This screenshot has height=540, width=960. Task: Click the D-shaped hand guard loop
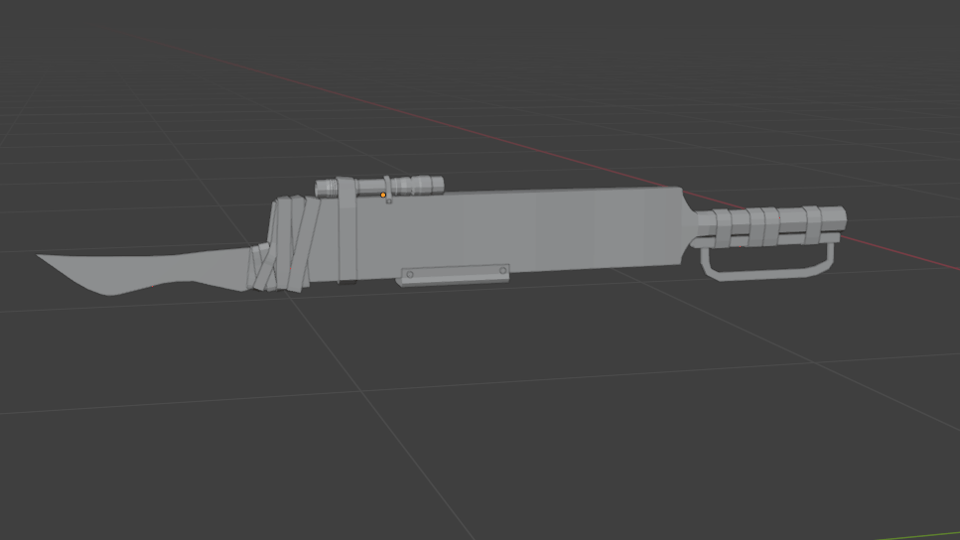pos(767,263)
